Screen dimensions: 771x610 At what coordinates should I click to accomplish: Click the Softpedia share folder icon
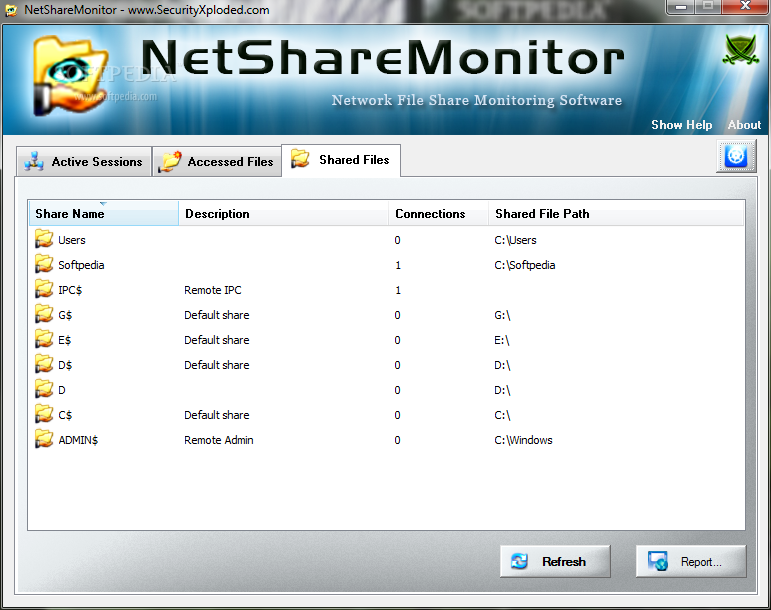(44, 264)
